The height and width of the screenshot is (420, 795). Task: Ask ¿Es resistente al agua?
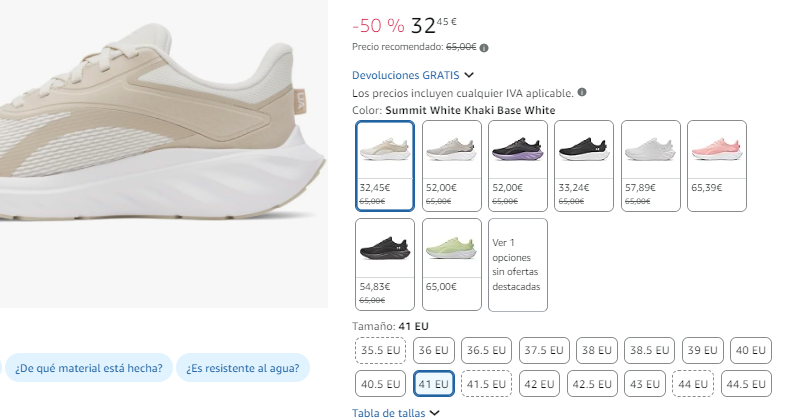[x=242, y=368]
